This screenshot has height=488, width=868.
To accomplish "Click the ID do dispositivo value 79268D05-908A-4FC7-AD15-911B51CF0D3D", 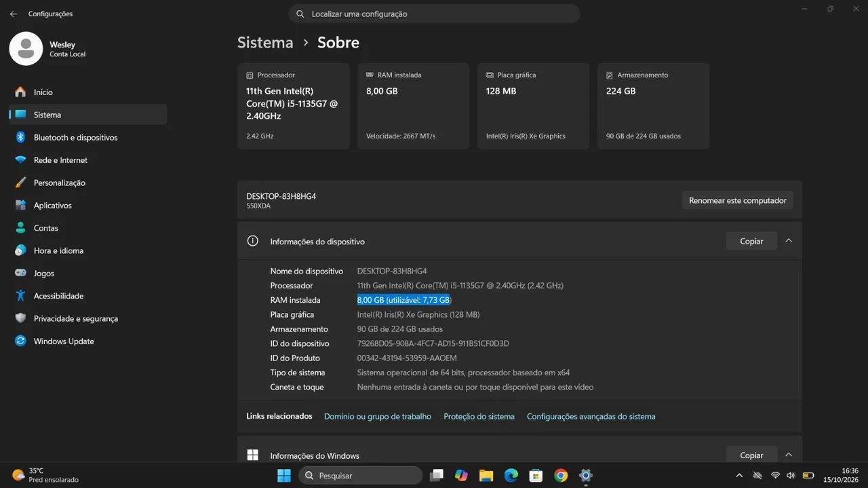I will (433, 343).
